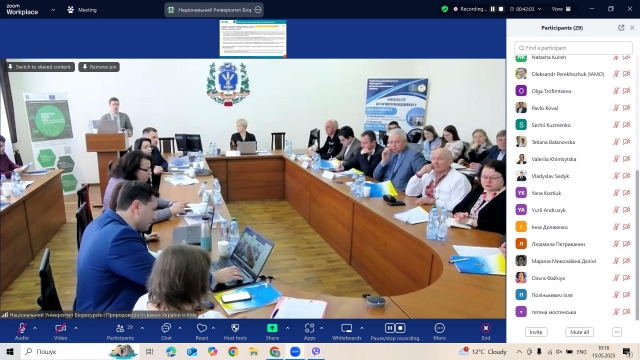Click the red End meeting icon
640x360 pixels.
(486, 328)
